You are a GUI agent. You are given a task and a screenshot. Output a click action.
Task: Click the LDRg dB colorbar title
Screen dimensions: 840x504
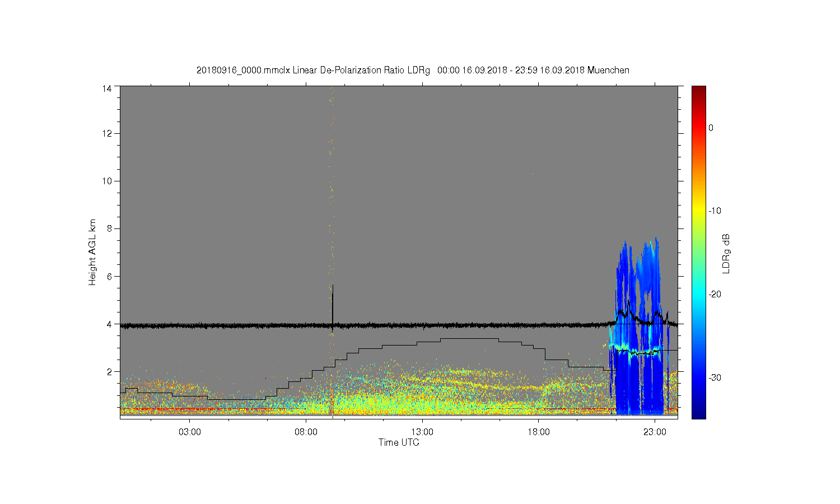[726, 253]
